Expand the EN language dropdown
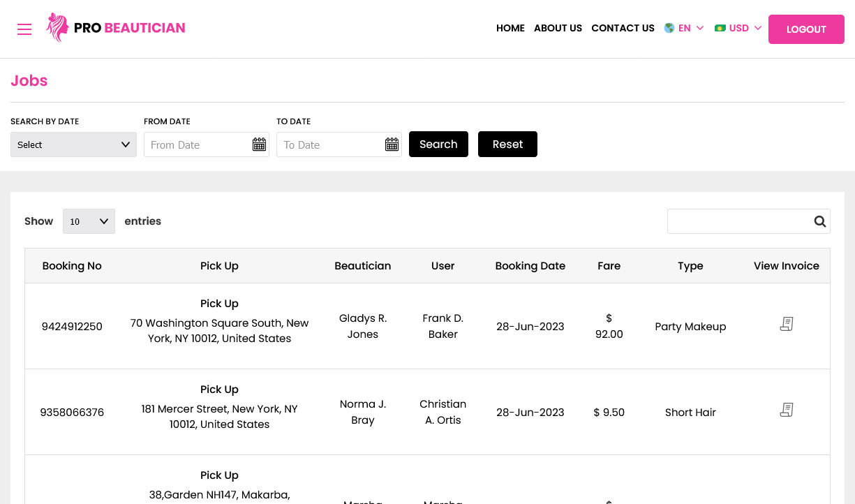 [684, 28]
